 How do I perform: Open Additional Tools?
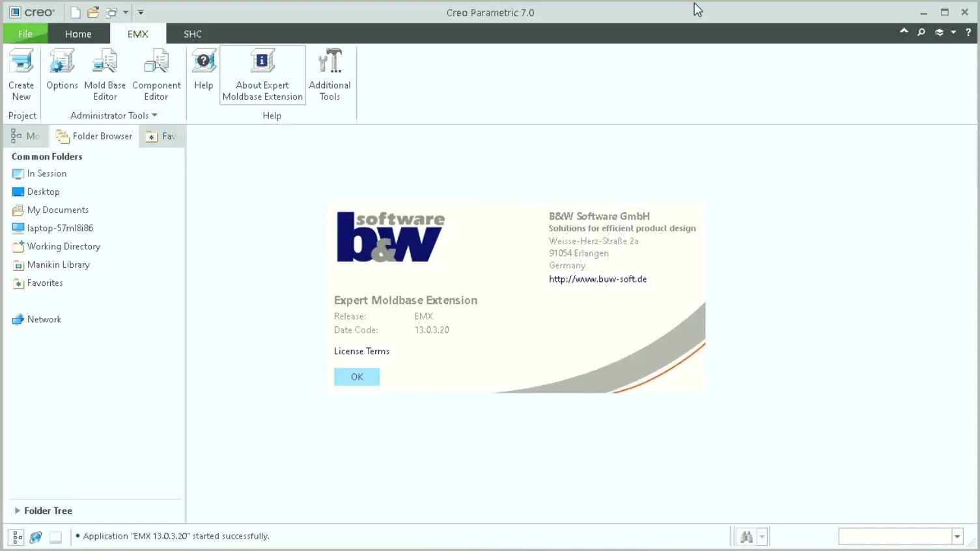[329, 75]
